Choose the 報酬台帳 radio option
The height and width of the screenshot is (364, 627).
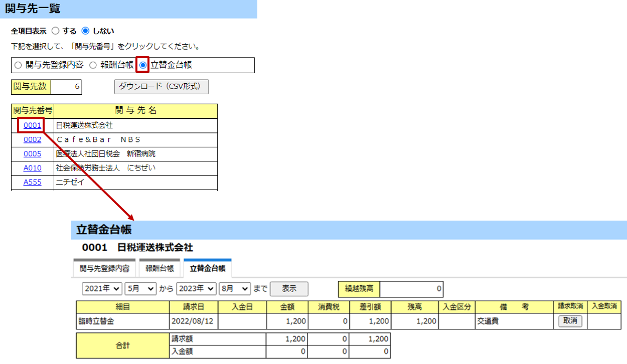(x=93, y=65)
